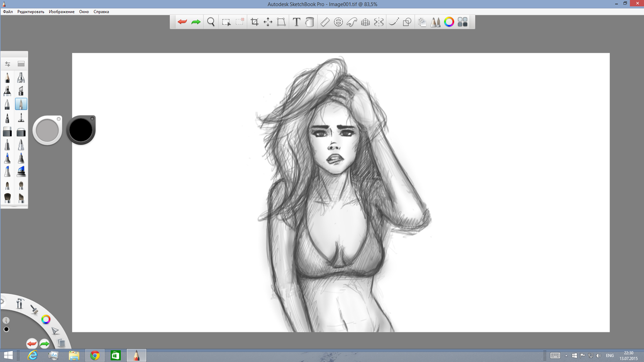Toggle Steady Stroke in the toolbar
Image resolution: width=644 pixels, height=362 pixels.
(394, 22)
